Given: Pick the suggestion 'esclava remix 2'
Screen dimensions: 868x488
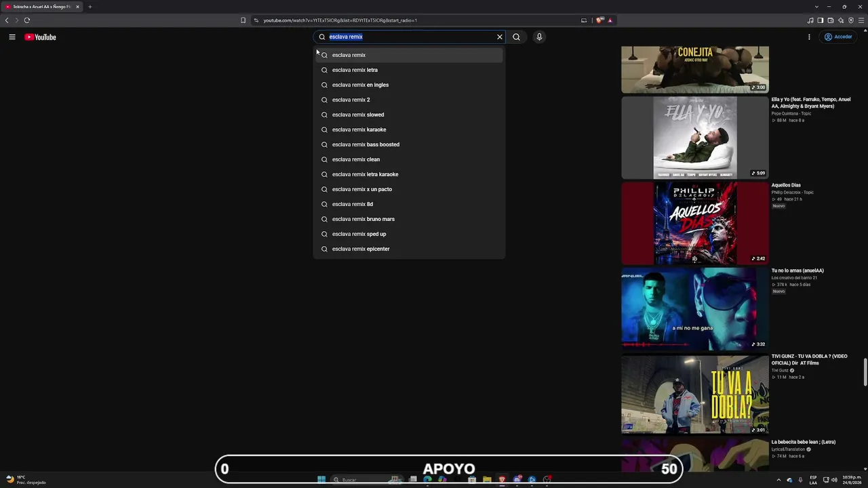Looking at the screenshot, I should pyautogui.click(x=409, y=100).
